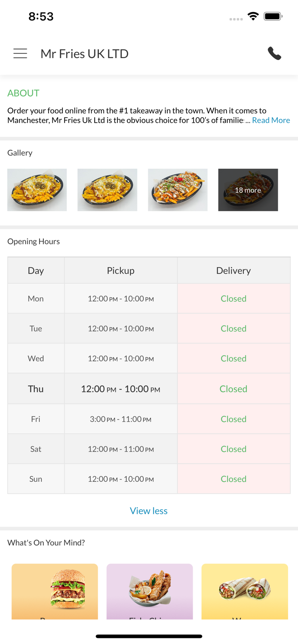The width and height of the screenshot is (298, 644).
Task: Tap the battery status bar icon
Action: click(x=273, y=16)
